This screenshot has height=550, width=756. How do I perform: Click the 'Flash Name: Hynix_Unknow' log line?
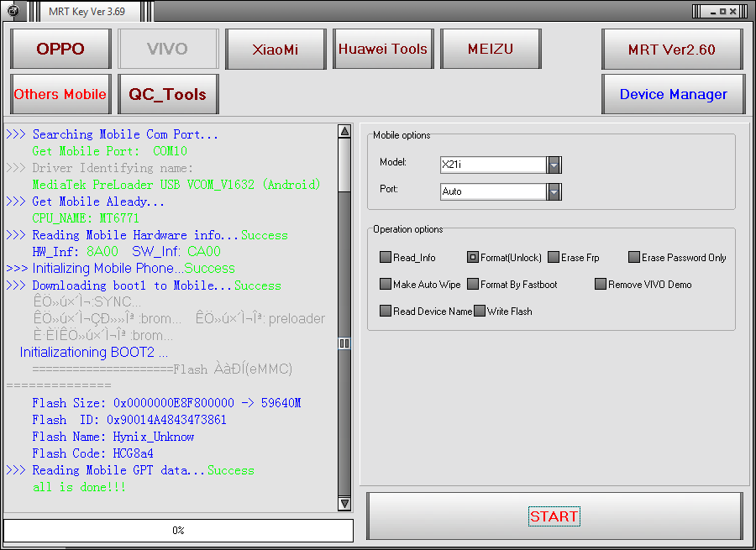pos(113,437)
